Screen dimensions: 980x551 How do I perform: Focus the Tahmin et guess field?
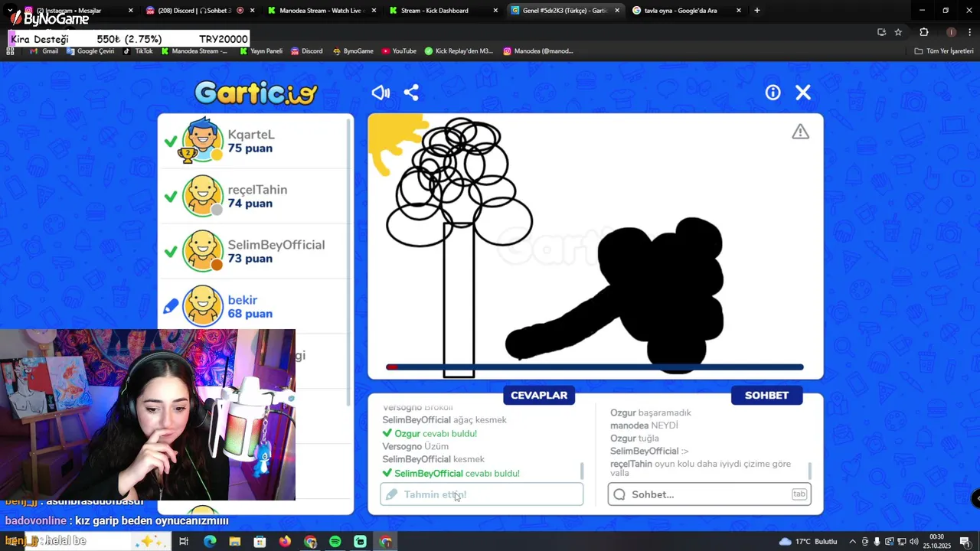pyautogui.click(x=482, y=494)
